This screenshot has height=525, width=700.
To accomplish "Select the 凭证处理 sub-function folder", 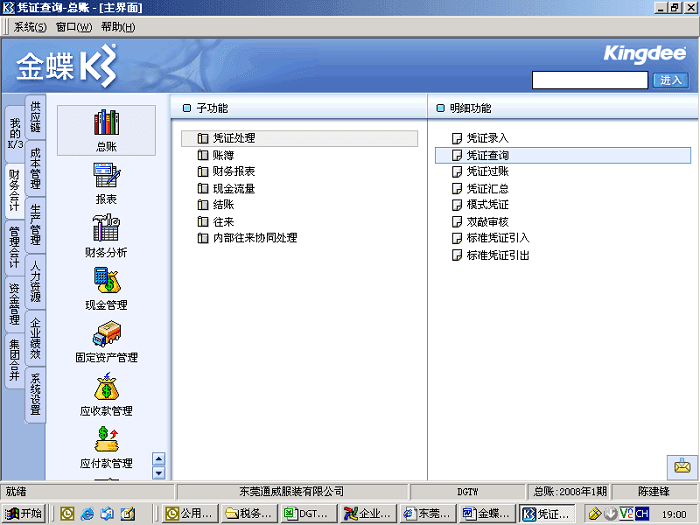I will click(x=299, y=138).
